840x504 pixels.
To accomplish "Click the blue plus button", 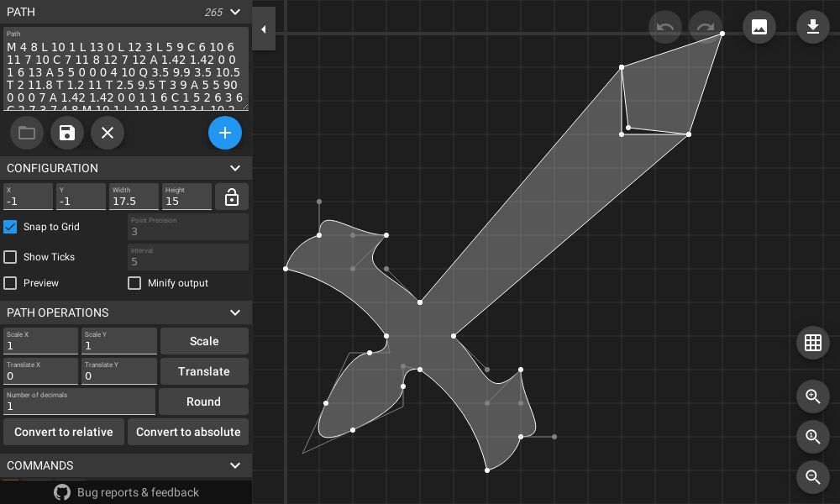I will (x=225, y=133).
